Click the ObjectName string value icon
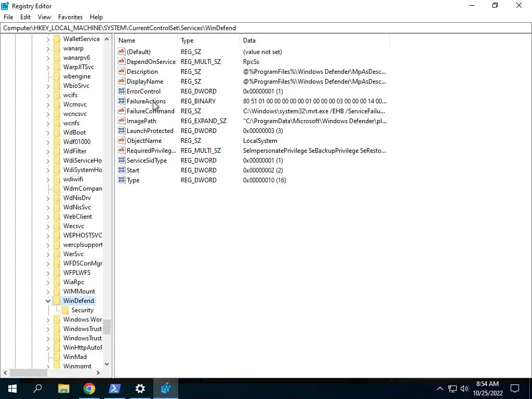The height and width of the screenshot is (399, 532). (122, 140)
